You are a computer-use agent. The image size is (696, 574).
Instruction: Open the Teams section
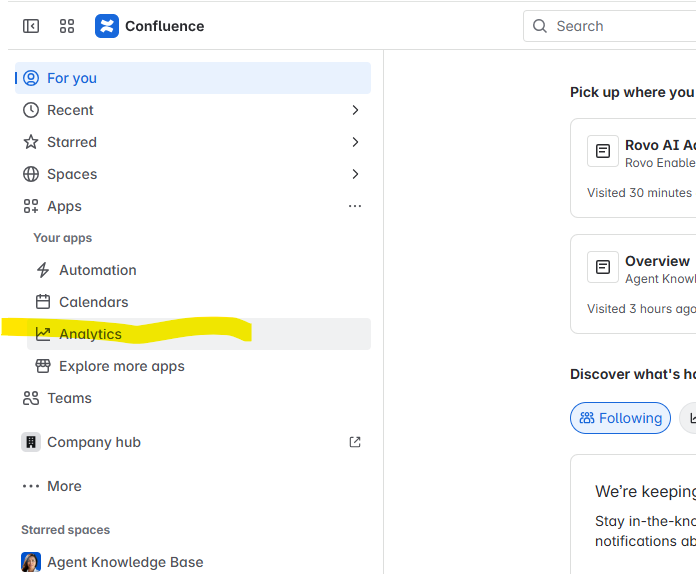(x=69, y=398)
